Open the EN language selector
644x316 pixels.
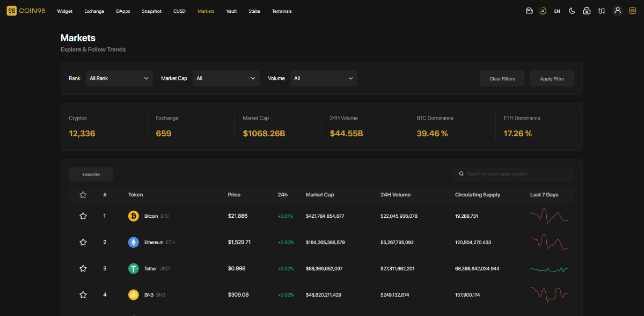pos(557,11)
